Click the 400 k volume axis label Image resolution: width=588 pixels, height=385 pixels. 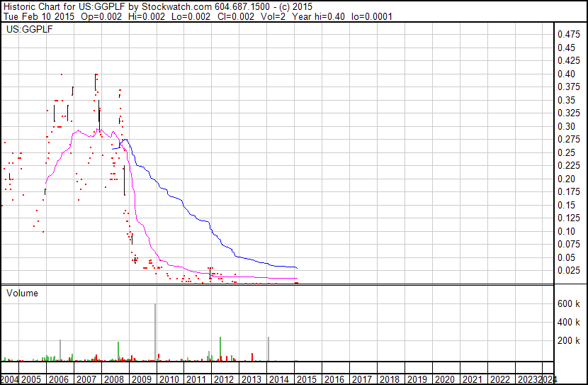click(x=569, y=322)
